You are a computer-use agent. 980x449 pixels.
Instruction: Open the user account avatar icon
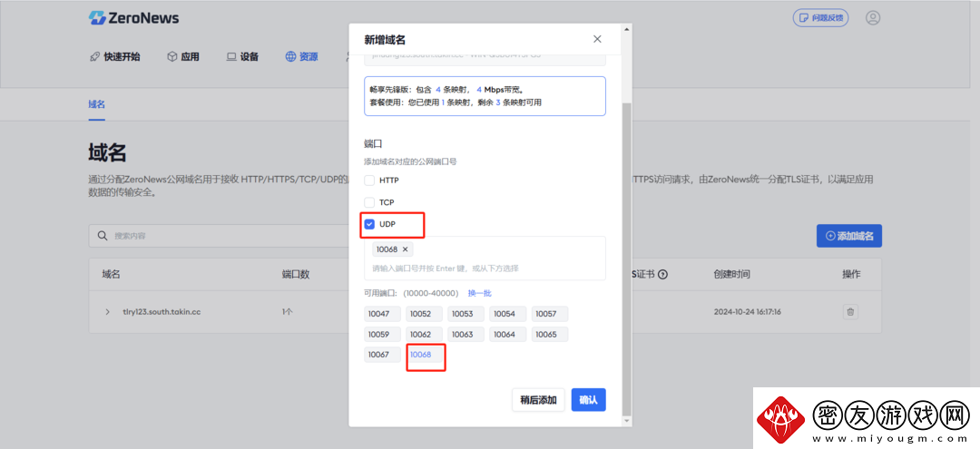(x=873, y=17)
